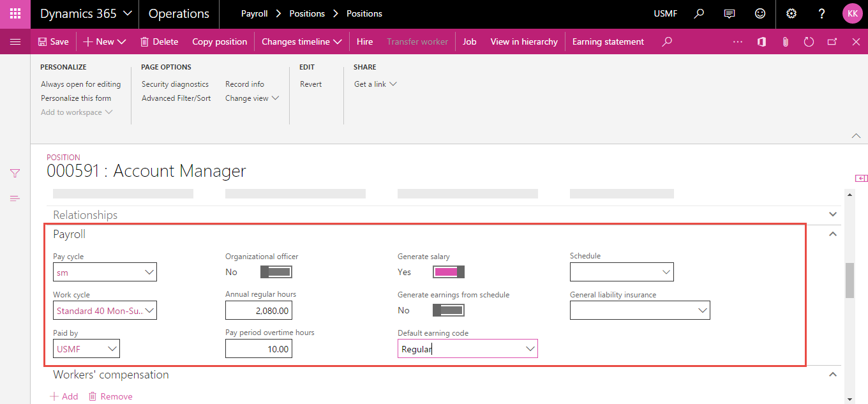Open the Settings gear menu
Screen dimensions: 868x404
(791, 13)
